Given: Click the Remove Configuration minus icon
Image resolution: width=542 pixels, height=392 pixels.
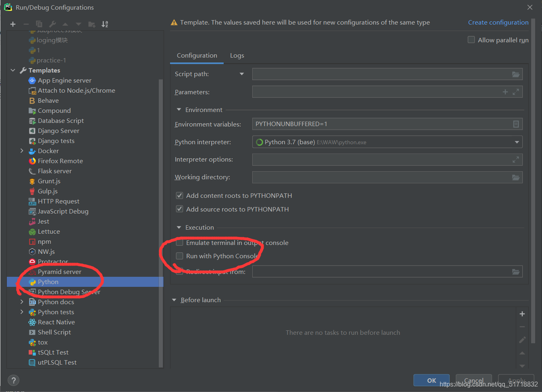Looking at the screenshot, I should 26,24.
